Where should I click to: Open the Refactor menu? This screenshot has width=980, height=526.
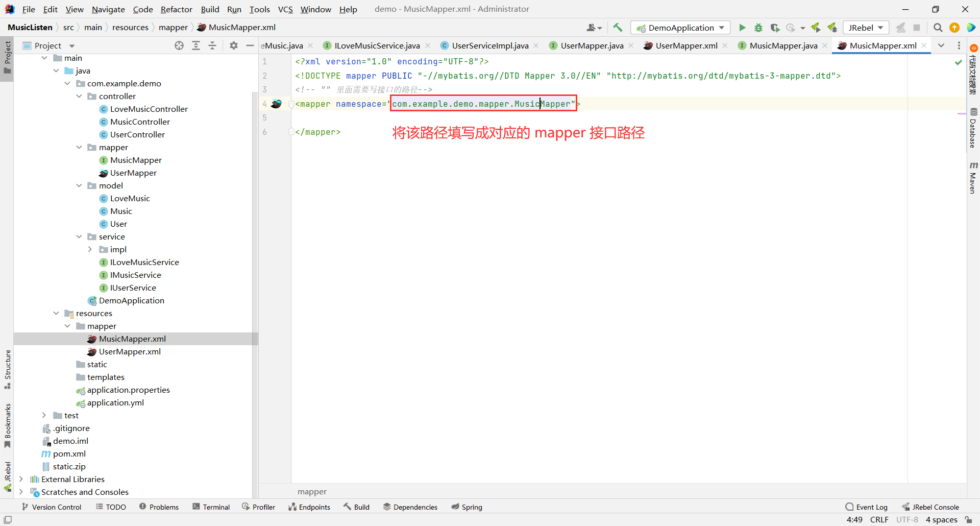coord(176,9)
